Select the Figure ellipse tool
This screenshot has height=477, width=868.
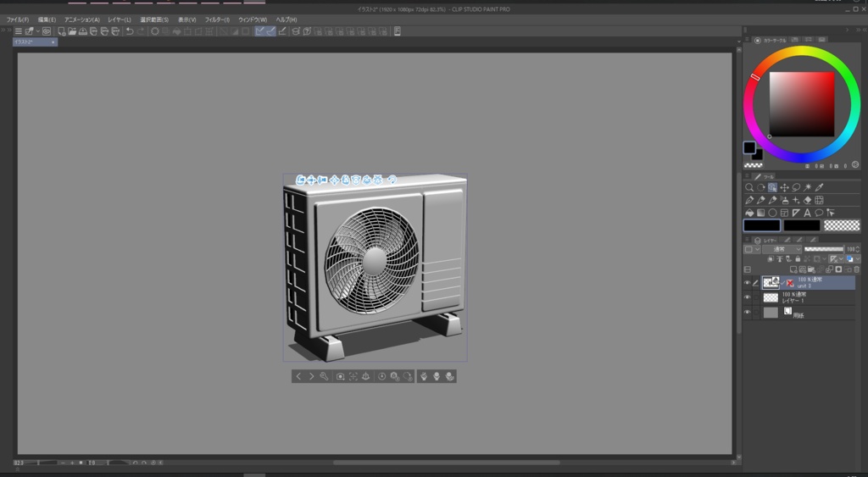(x=772, y=213)
